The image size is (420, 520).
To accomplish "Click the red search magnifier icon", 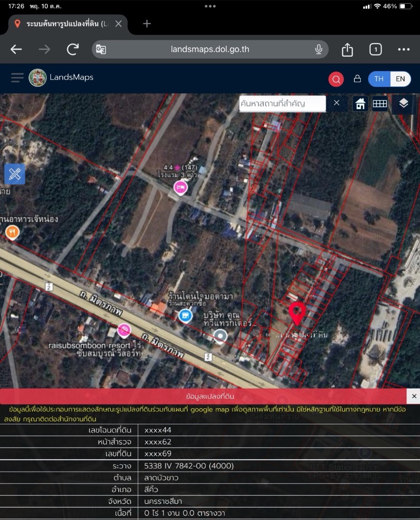I will click(x=336, y=79).
